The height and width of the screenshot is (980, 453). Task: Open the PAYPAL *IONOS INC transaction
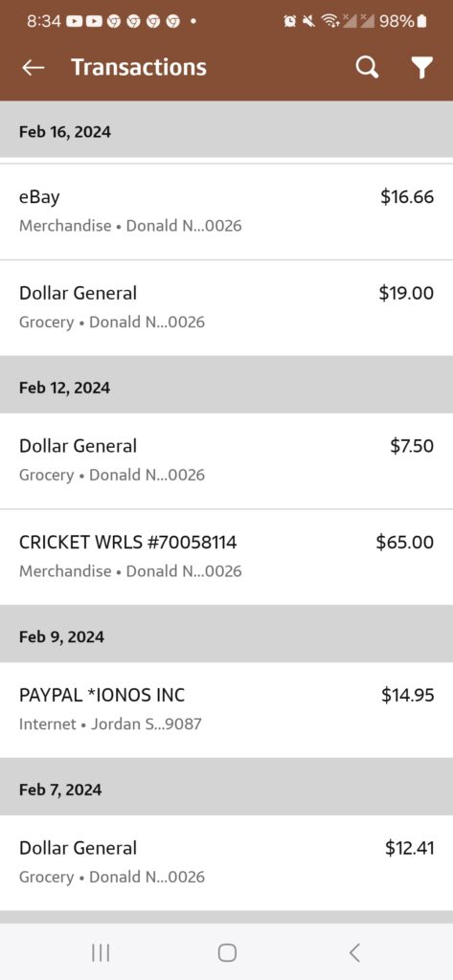coord(226,710)
